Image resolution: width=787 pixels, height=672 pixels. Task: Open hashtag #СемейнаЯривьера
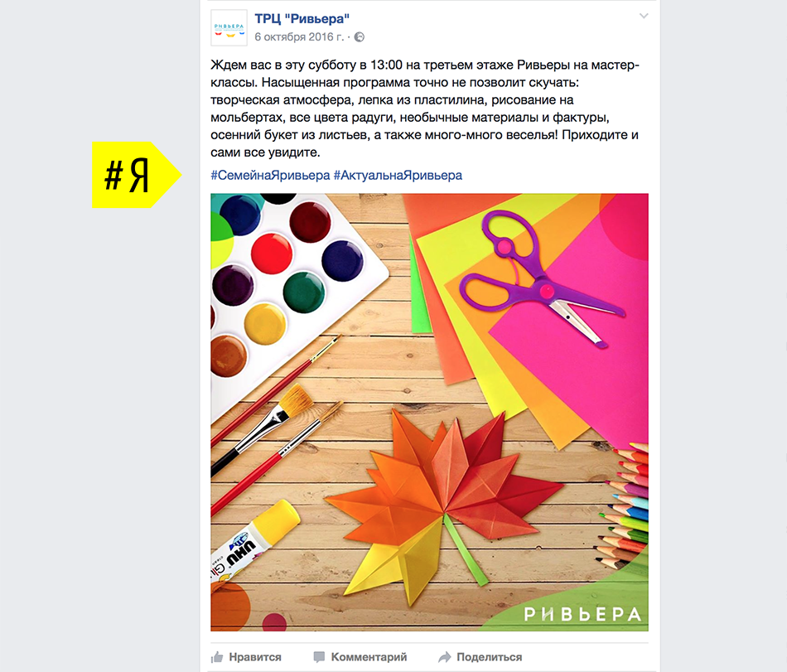click(270, 175)
